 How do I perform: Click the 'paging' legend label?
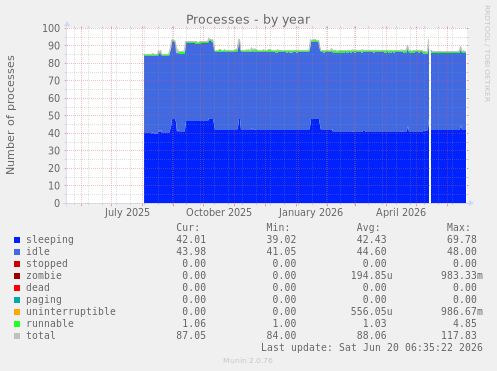tap(44, 300)
